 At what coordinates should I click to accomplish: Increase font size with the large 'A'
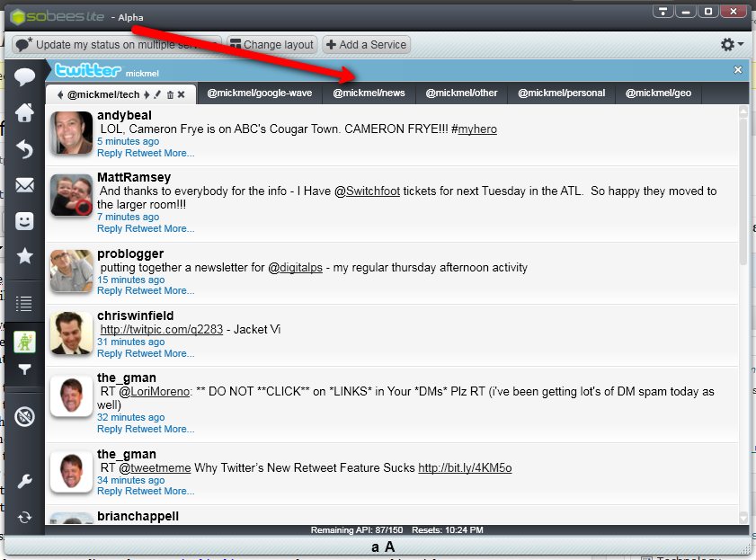pyautogui.click(x=389, y=547)
